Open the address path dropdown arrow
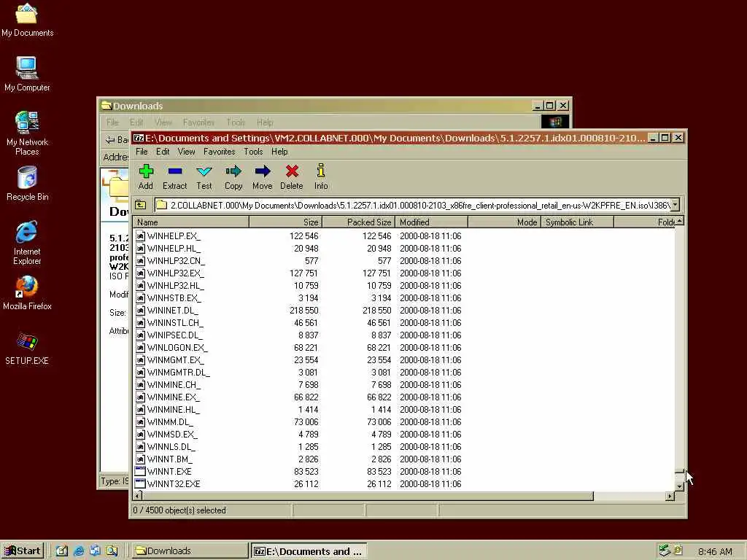This screenshot has width=747, height=560. coord(675,205)
